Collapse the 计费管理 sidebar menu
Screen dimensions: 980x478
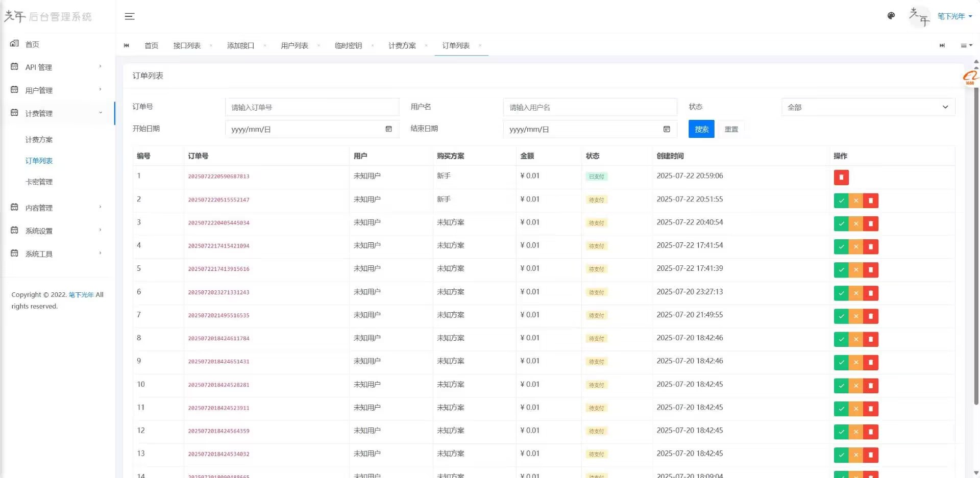tap(57, 113)
